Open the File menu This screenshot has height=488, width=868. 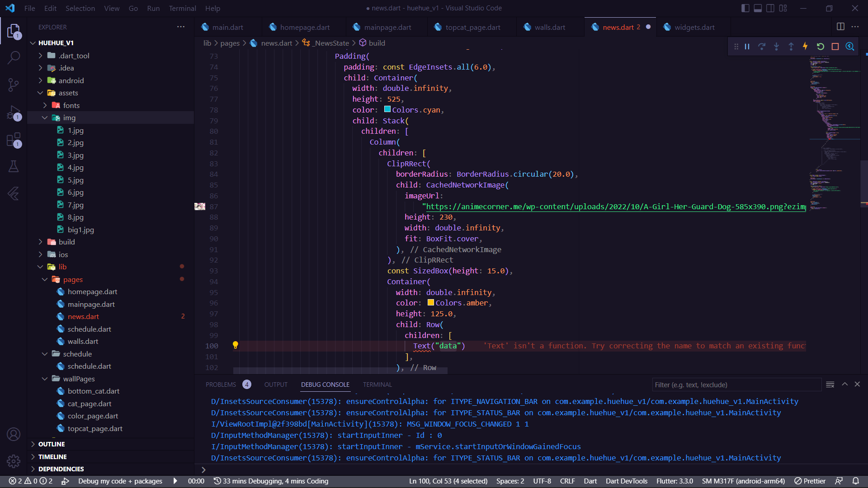point(30,8)
